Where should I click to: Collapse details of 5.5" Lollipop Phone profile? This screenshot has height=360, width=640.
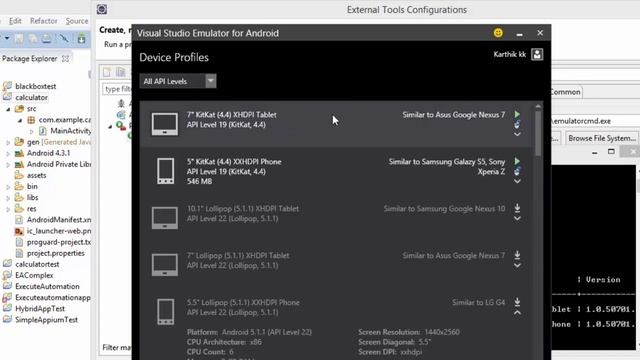517,313
